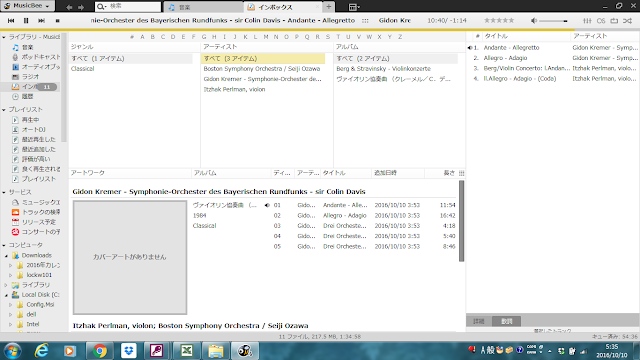Skip to the previous track
The height and width of the screenshot is (360, 640).
click(x=11, y=20)
